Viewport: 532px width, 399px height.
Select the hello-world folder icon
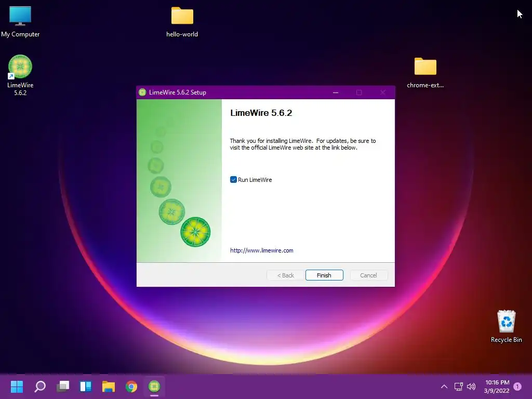(x=182, y=21)
